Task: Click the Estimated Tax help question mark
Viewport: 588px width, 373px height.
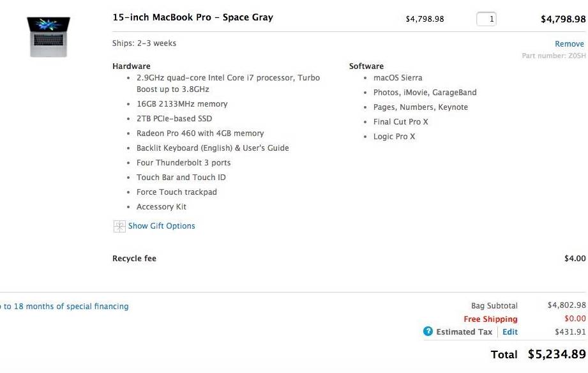Action: pyautogui.click(x=428, y=331)
